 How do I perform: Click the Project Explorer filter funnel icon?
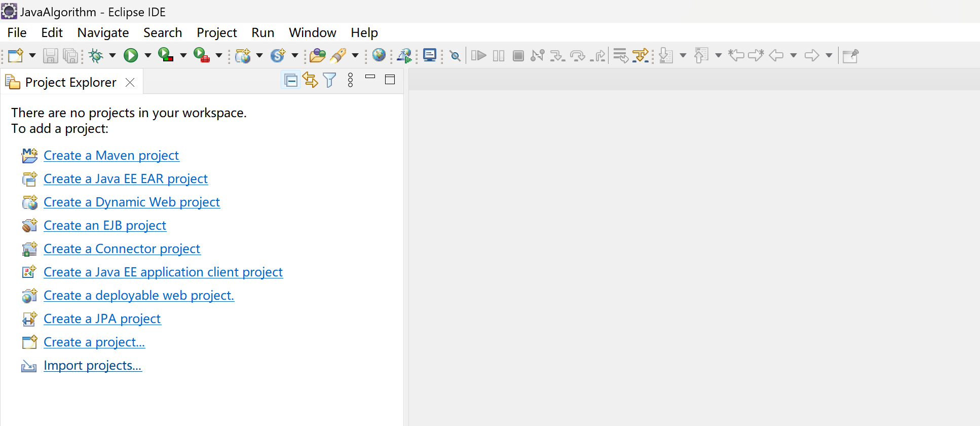pyautogui.click(x=329, y=80)
